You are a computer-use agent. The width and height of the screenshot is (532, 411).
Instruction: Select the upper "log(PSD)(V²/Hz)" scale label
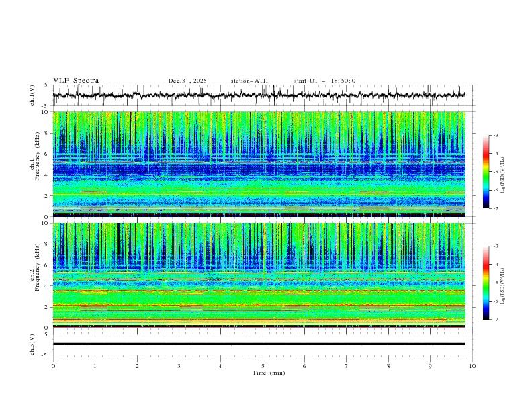503,175
